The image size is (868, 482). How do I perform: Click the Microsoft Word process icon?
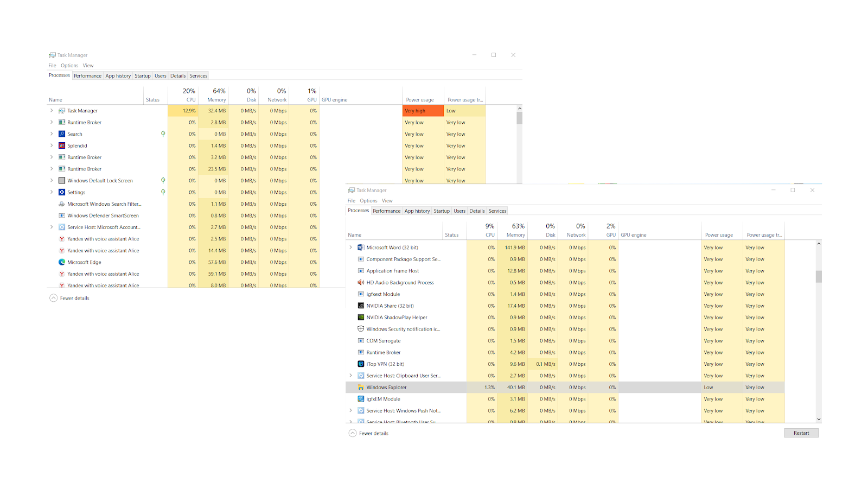point(361,248)
